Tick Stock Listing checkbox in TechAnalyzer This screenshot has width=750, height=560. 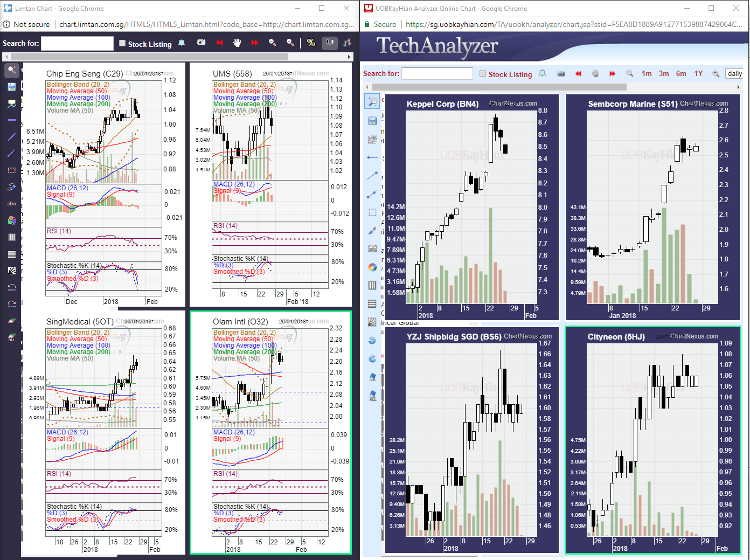(483, 74)
